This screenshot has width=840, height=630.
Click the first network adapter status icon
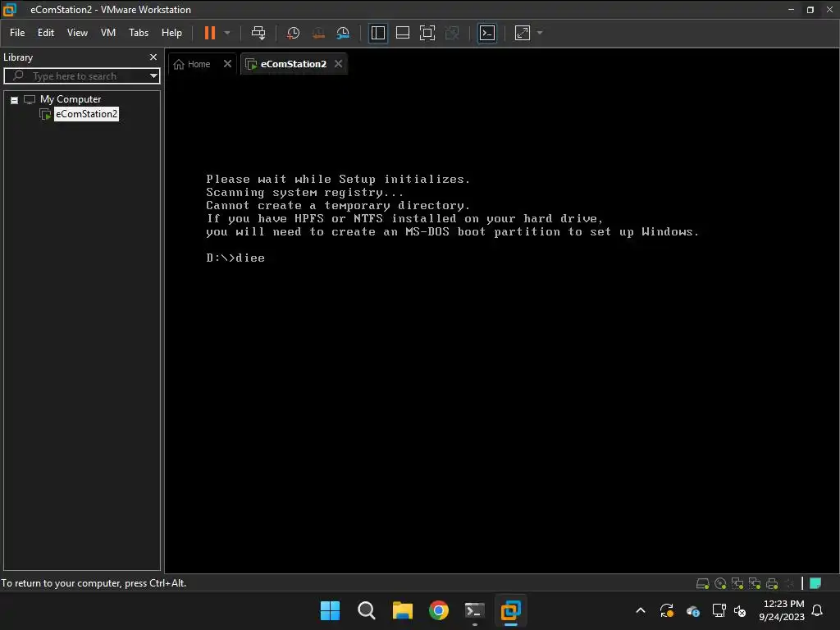point(737,583)
